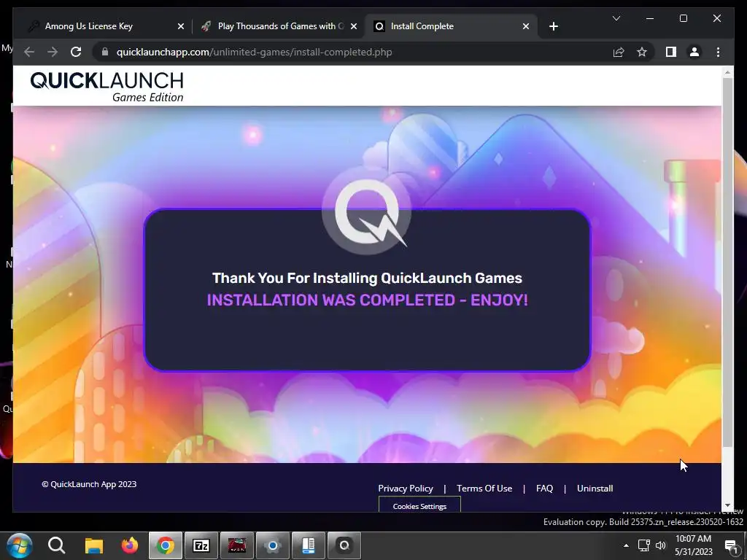Click the scrollbar up arrow
747x560 pixels.
tap(727, 72)
